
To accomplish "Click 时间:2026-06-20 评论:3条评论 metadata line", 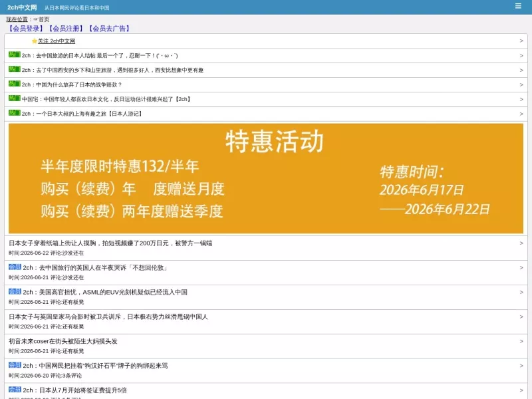I will (45, 376).
